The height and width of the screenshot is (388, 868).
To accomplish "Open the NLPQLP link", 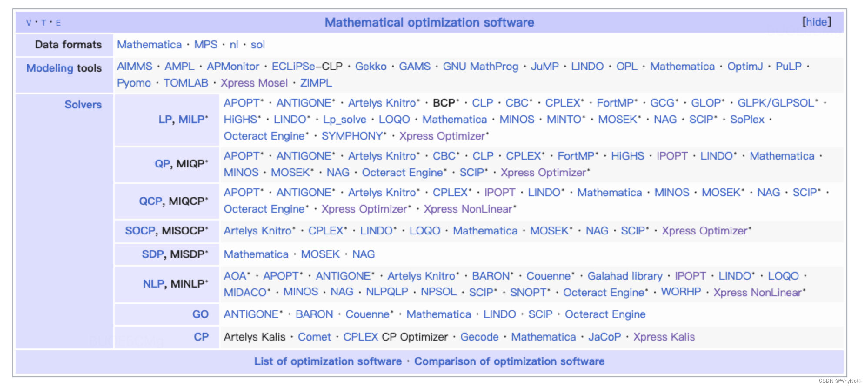I will click(x=387, y=292).
